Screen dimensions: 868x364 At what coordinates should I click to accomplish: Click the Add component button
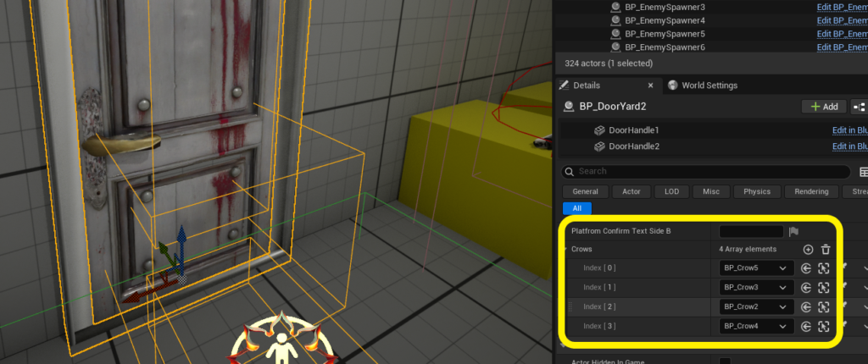(823, 107)
